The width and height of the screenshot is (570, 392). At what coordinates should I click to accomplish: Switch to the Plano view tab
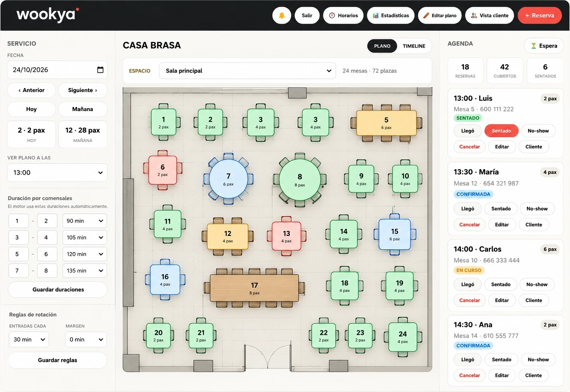(x=382, y=46)
